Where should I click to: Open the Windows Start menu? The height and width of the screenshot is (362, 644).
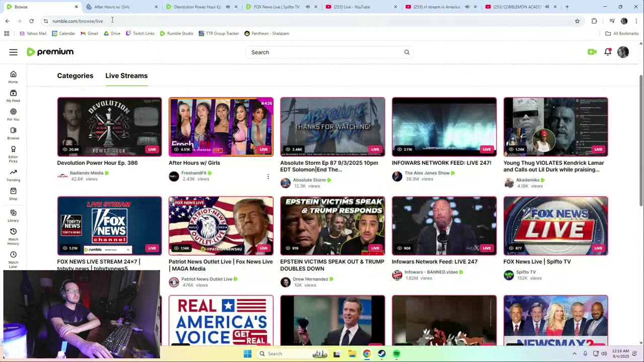coord(248,354)
